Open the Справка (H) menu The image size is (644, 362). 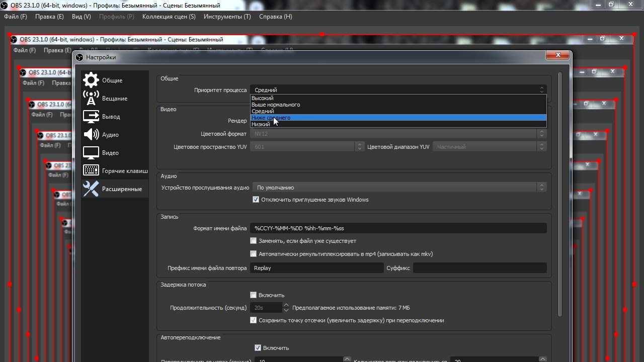(276, 17)
